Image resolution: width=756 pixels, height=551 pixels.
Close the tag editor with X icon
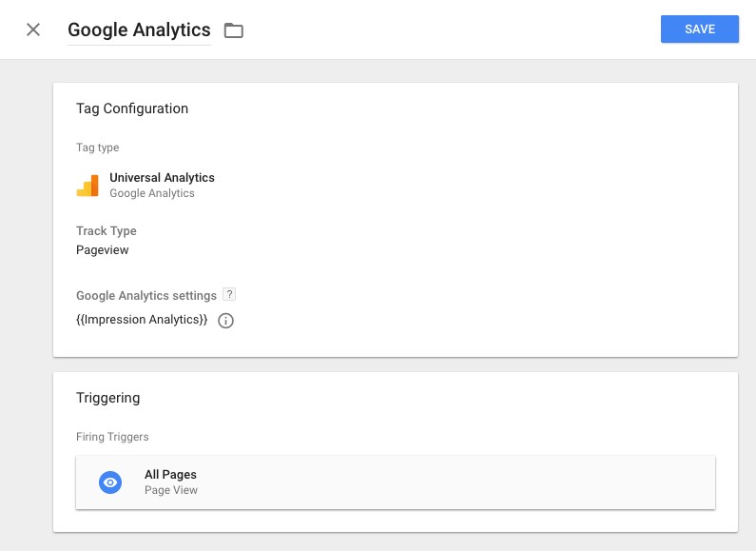click(x=33, y=30)
